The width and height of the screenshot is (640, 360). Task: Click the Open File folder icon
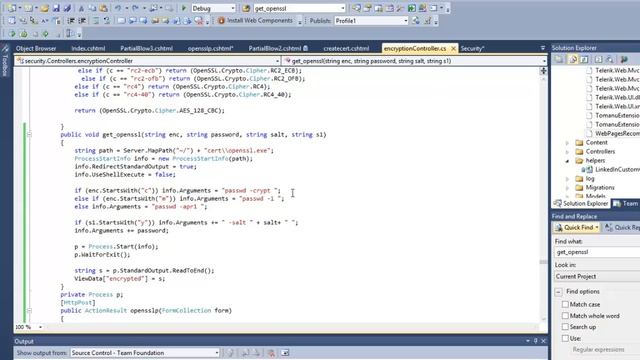[x=44, y=8]
